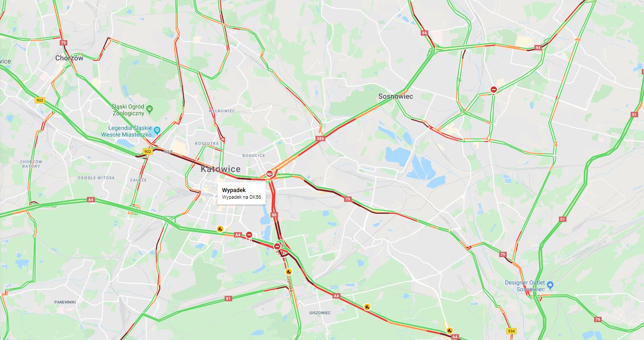Click the 81 road shield

tap(229, 299)
